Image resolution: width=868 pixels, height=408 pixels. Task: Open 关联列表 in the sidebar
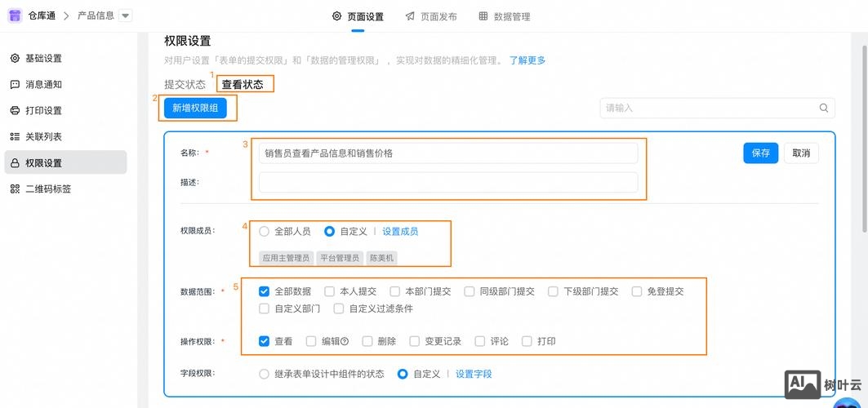pyautogui.click(x=65, y=136)
